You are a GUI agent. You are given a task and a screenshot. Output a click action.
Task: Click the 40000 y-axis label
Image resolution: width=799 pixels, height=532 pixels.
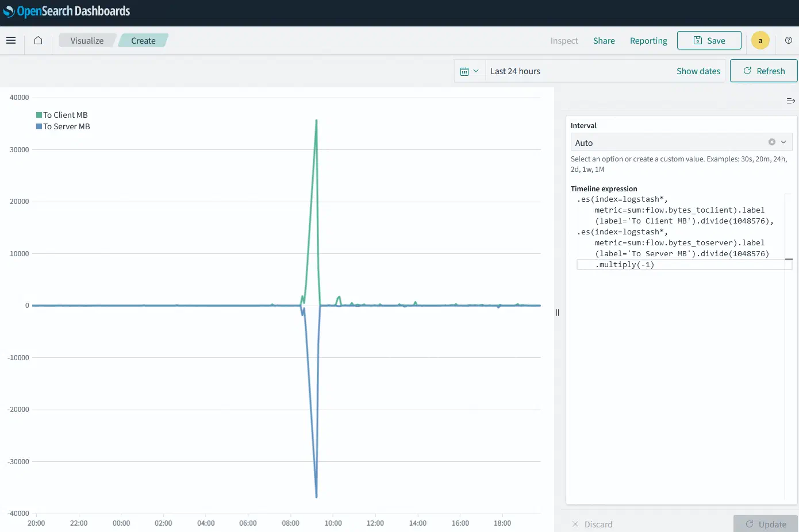pyautogui.click(x=19, y=98)
